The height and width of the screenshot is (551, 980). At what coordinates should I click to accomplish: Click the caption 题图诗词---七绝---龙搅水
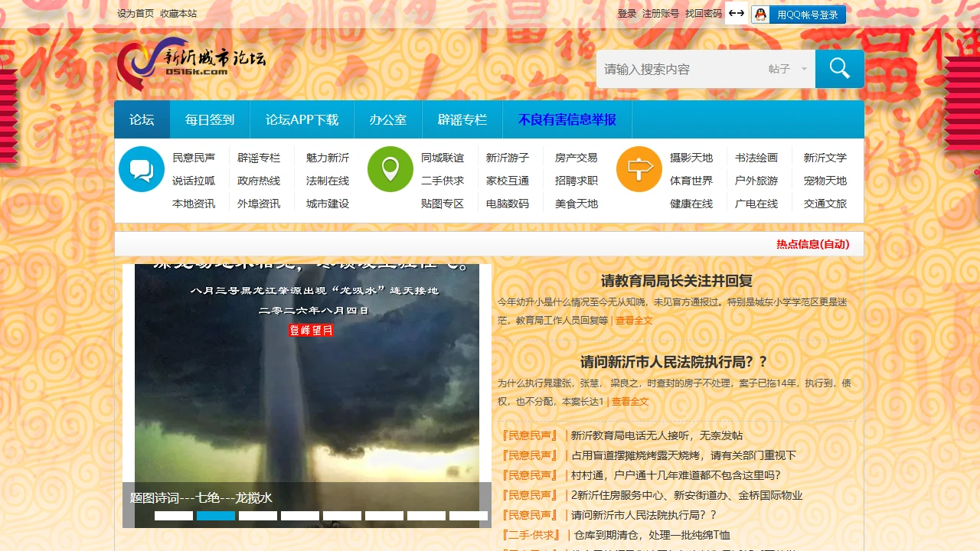click(x=201, y=498)
